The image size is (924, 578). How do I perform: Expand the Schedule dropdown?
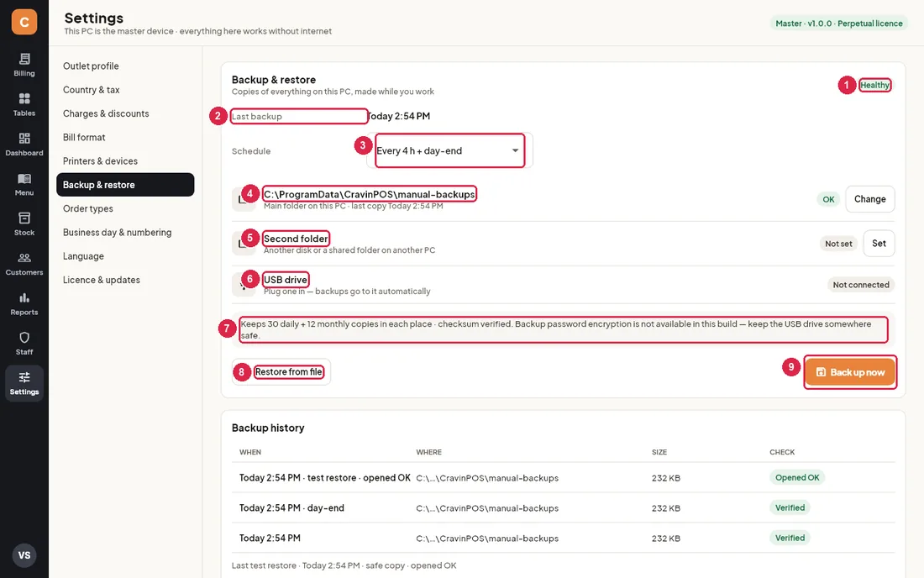pos(449,151)
